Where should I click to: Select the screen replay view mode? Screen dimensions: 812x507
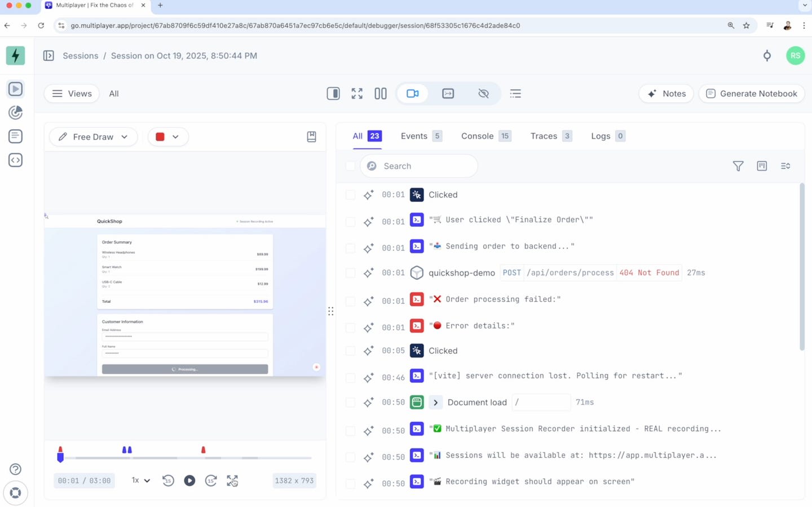(x=448, y=94)
